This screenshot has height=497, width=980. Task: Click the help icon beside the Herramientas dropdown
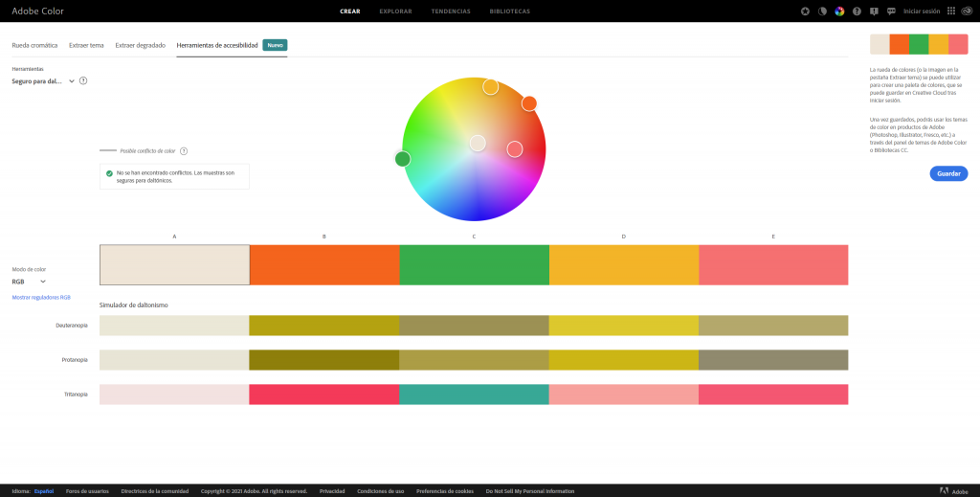click(x=83, y=80)
